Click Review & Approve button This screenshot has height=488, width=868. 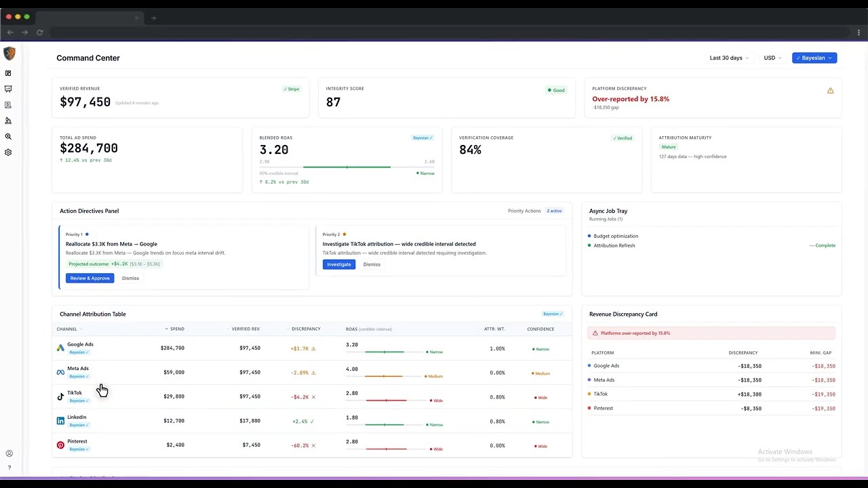(x=90, y=279)
